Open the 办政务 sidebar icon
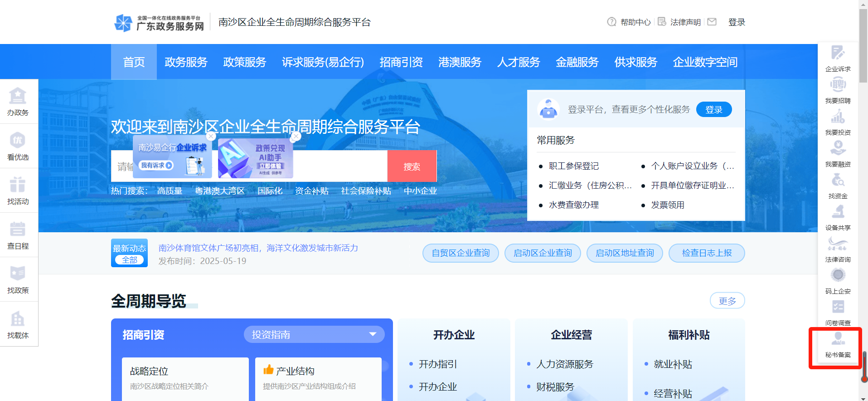868x401 pixels. 18,97
